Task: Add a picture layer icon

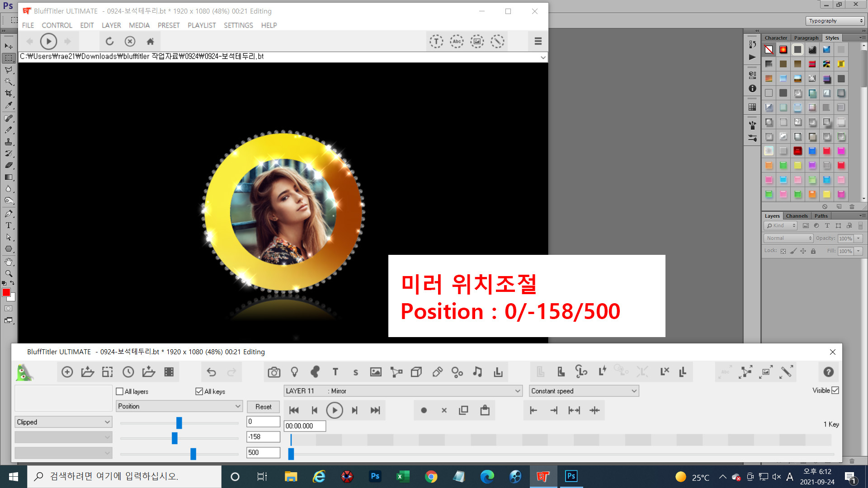Action: point(376,372)
